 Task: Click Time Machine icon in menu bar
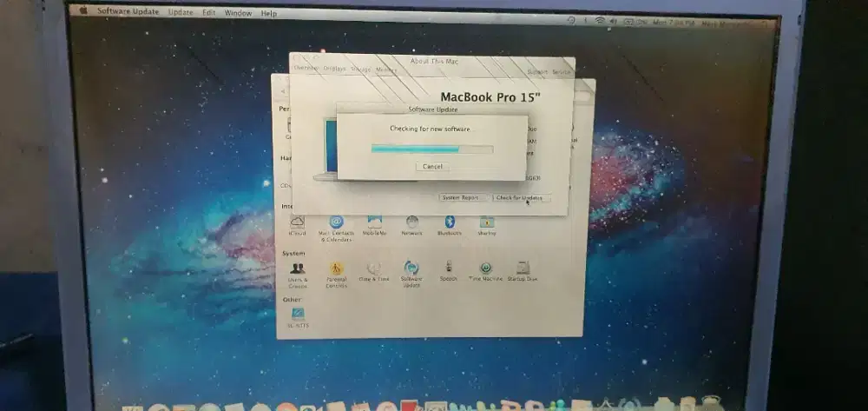pos(572,20)
